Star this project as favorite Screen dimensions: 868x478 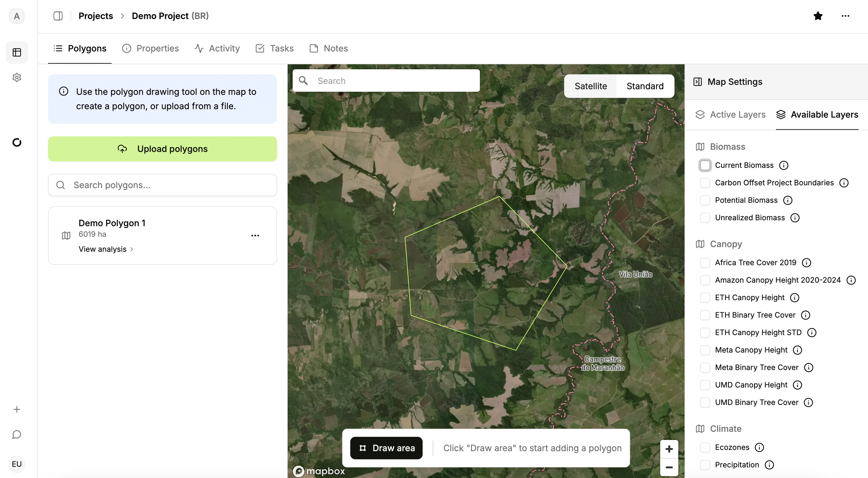pos(818,16)
